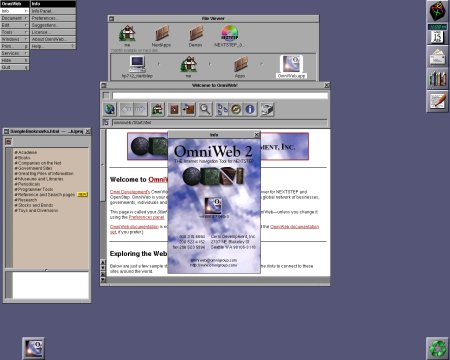Choose Preferences from Info submenu
The height and width of the screenshot is (360, 450).
53,18
